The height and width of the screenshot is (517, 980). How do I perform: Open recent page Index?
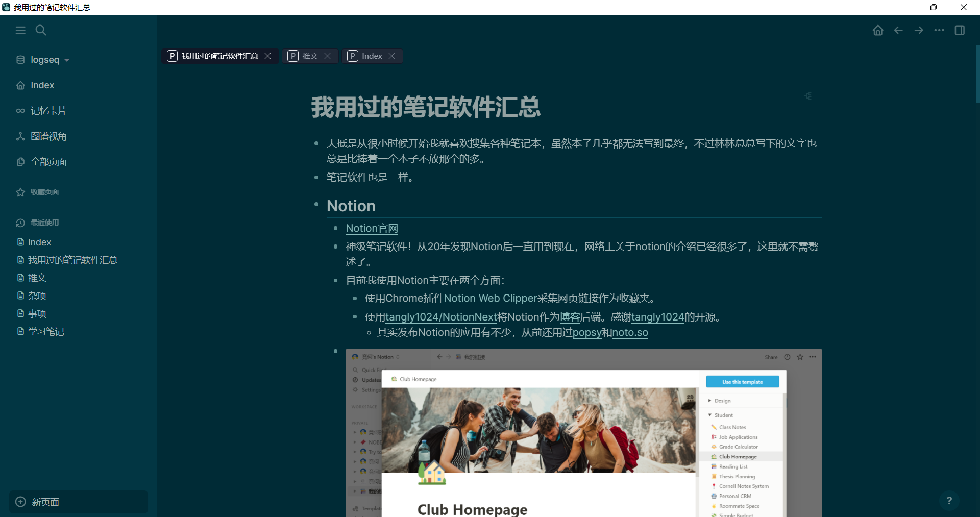(39, 242)
